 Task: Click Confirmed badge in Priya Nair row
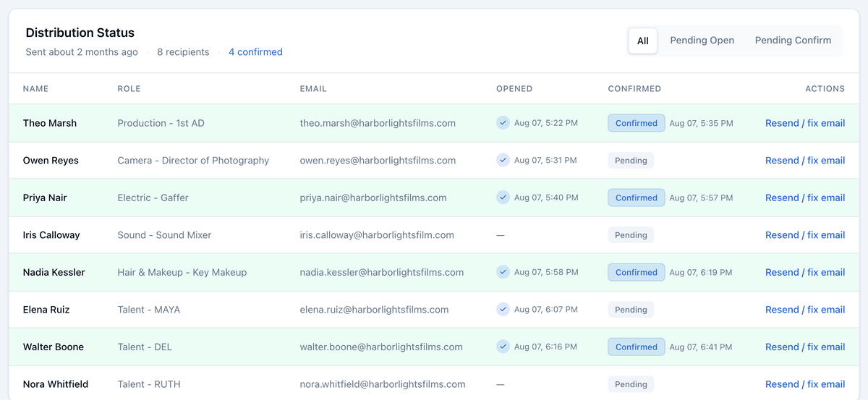[x=637, y=198]
